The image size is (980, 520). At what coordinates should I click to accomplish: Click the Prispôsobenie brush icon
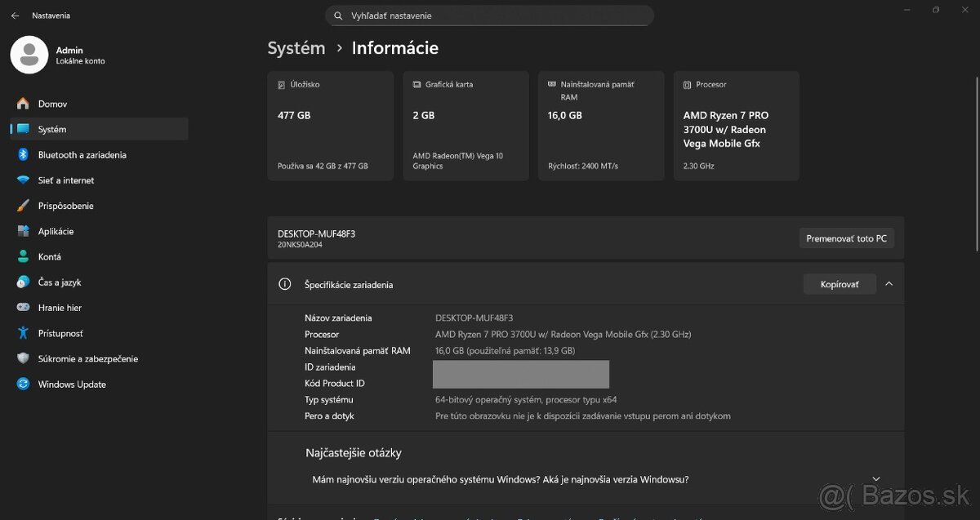click(24, 205)
